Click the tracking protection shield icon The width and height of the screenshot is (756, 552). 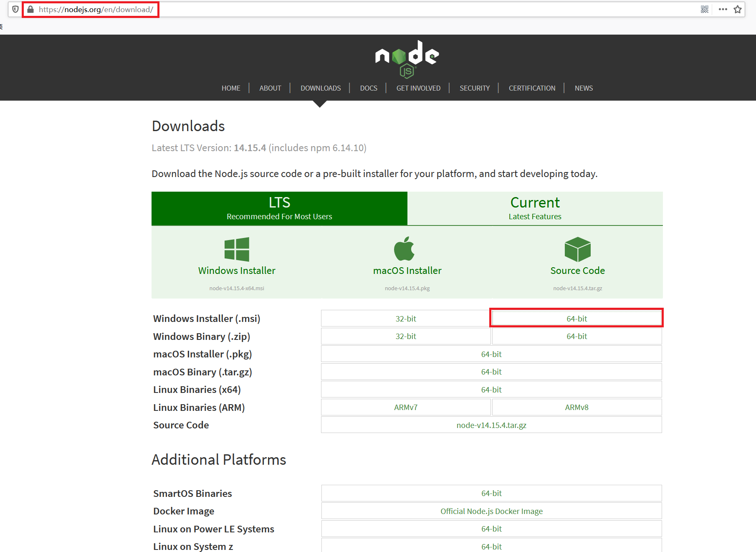tap(15, 9)
